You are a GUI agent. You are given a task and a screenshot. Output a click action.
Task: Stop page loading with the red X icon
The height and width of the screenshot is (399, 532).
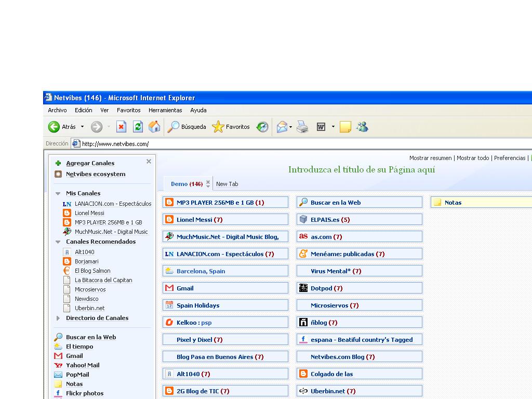(121, 127)
